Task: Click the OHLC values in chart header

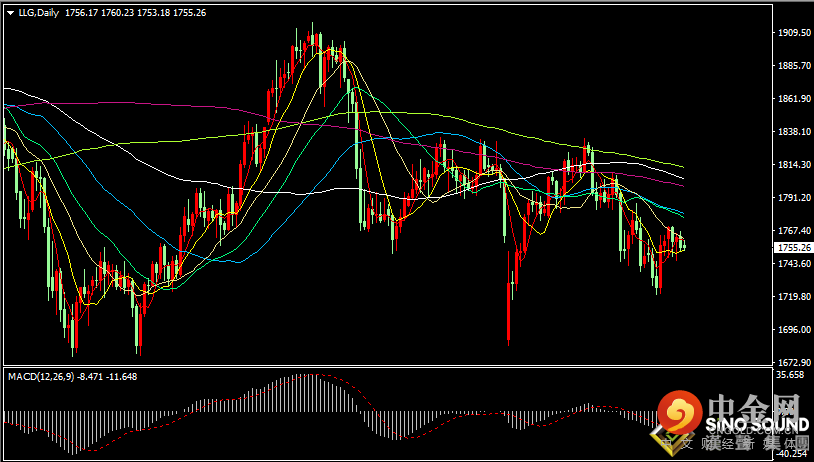Action: tap(135, 13)
